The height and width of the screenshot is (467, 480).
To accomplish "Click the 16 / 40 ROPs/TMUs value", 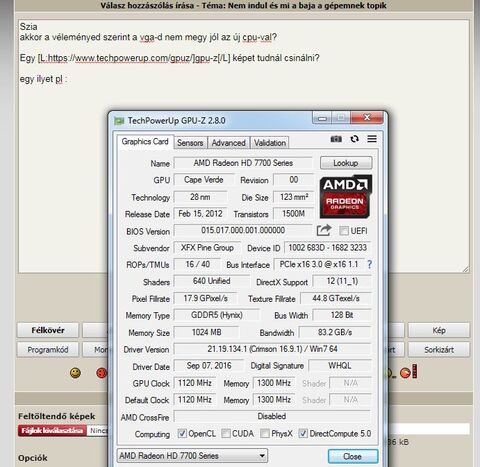I will click(198, 264).
